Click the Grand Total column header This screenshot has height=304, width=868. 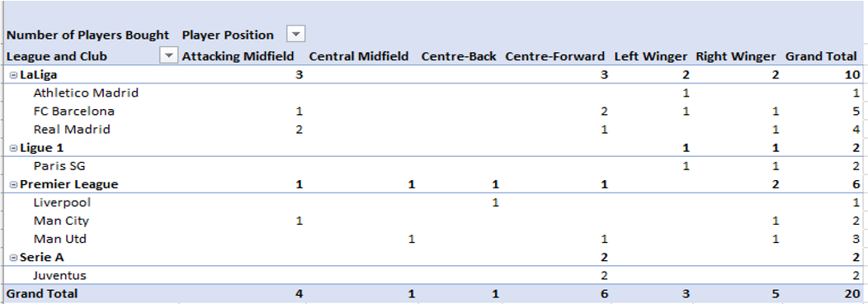821,56
